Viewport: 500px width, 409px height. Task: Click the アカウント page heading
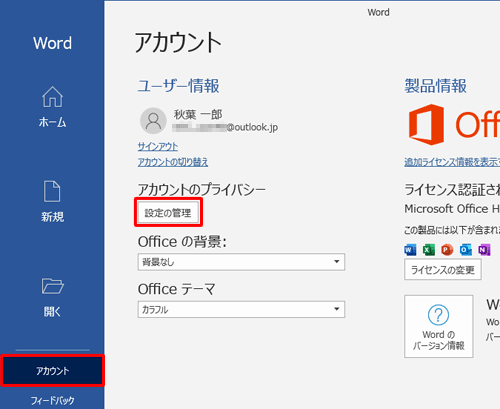(x=178, y=43)
